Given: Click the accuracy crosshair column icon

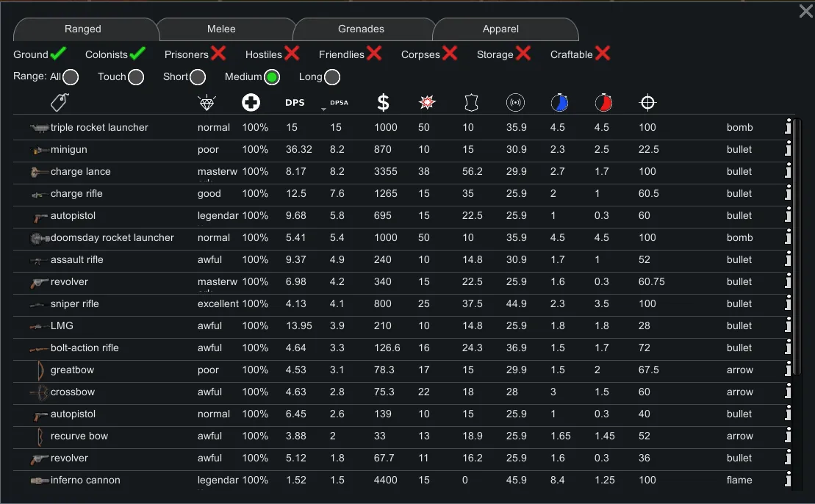Looking at the screenshot, I should tap(647, 103).
